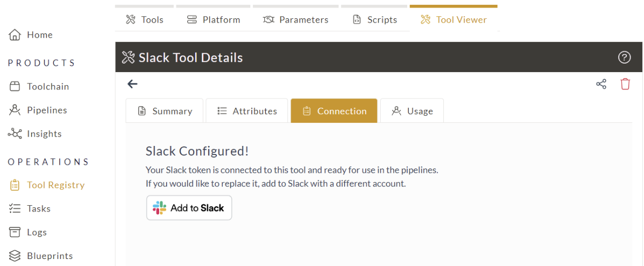644x266 pixels.
Task: Open the Scripts top tab
Action: click(374, 19)
